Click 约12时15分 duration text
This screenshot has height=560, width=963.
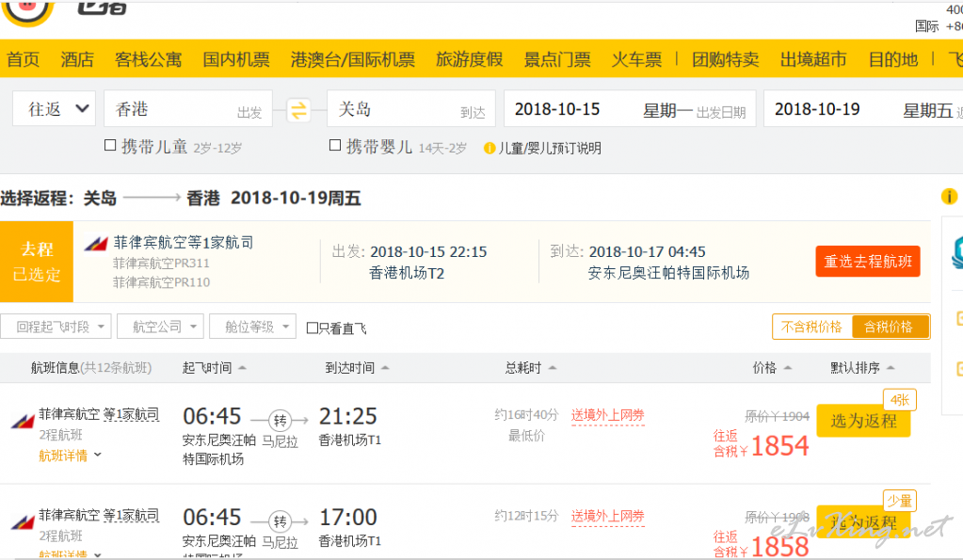(526, 516)
